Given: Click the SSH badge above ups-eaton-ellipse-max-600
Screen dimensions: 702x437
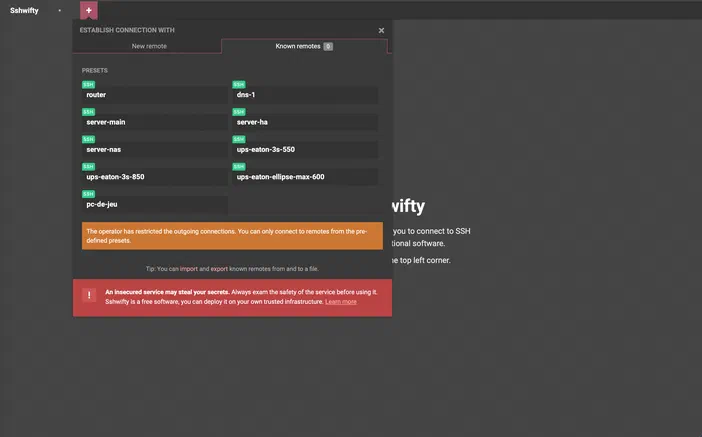Looking at the screenshot, I should 239,166.
